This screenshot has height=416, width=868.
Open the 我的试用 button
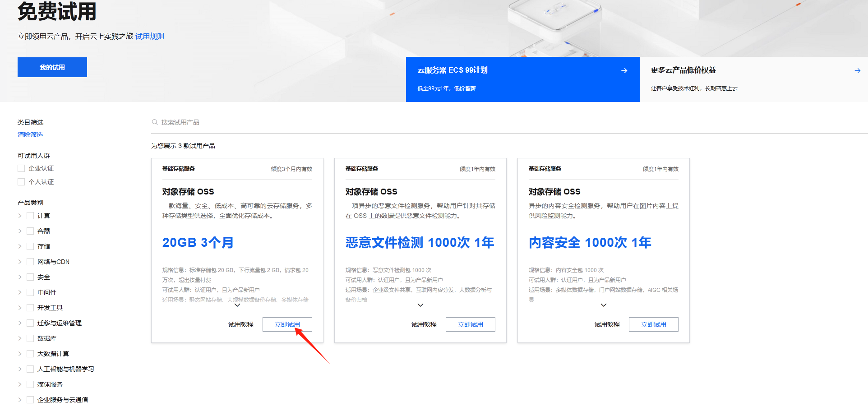(x=52, y=67)
